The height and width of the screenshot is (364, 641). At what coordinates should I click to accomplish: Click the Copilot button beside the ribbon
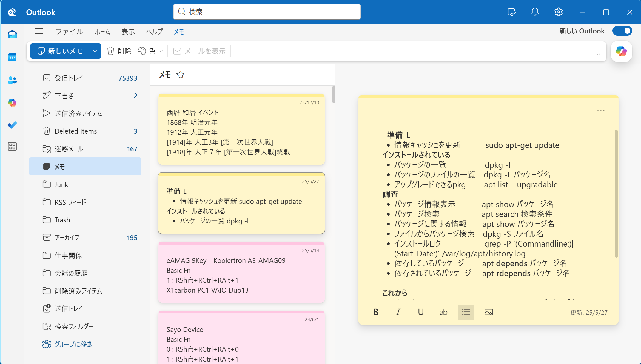click(x=621, y=51)
